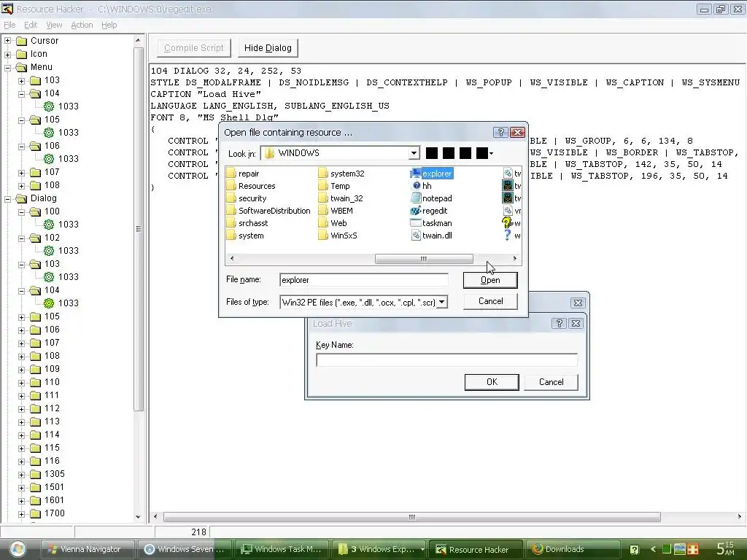Open the system32 folder

[x=341, y=174]
